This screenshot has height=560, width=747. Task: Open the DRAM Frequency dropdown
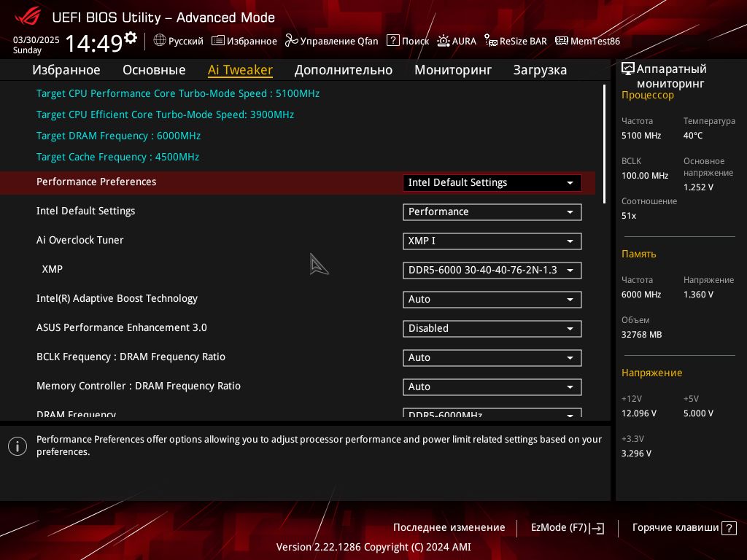click(492, 413)
